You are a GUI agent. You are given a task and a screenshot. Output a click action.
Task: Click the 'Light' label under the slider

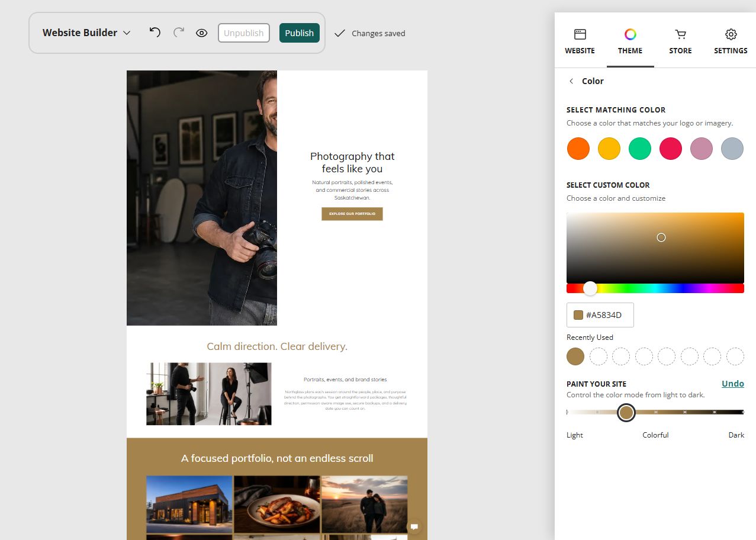tap(575, 435)
